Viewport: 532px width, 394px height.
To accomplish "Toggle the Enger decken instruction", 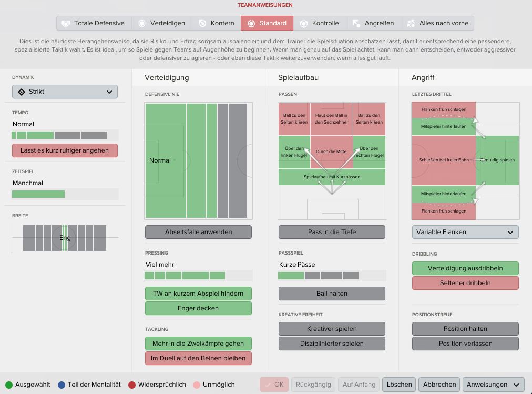I will point(199,308).
